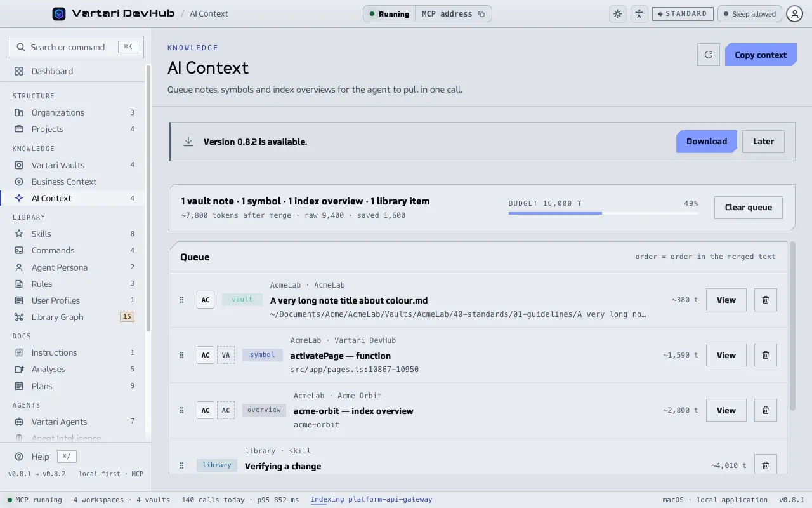Delete the Verifying a change library item
812x508 pixels.
coord(766,465)
